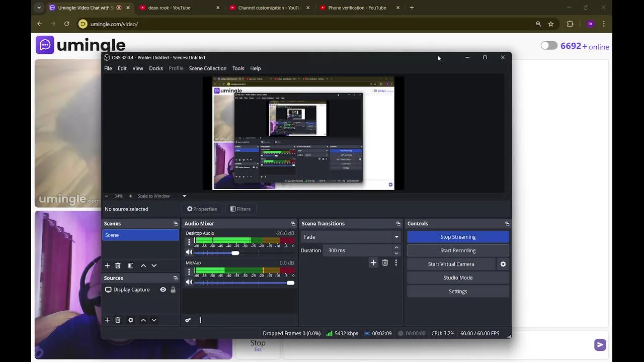Open virtual camera settings gear

pos(503,264)
